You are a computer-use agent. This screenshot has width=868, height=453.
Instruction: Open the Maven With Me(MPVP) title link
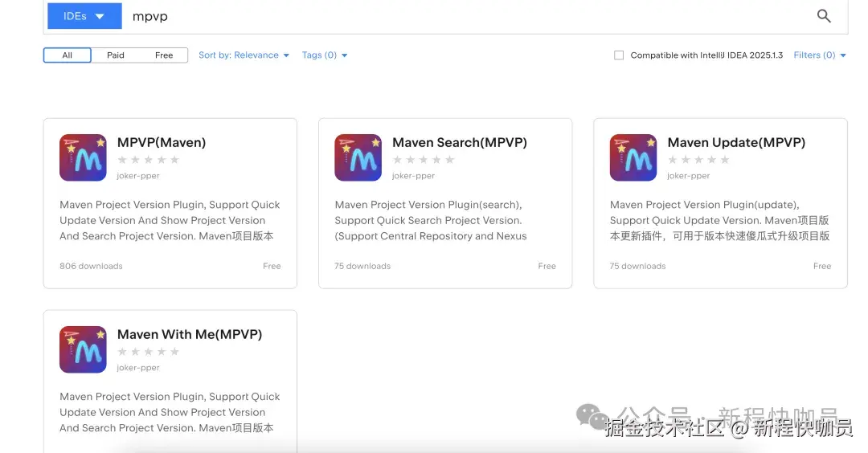190,335
